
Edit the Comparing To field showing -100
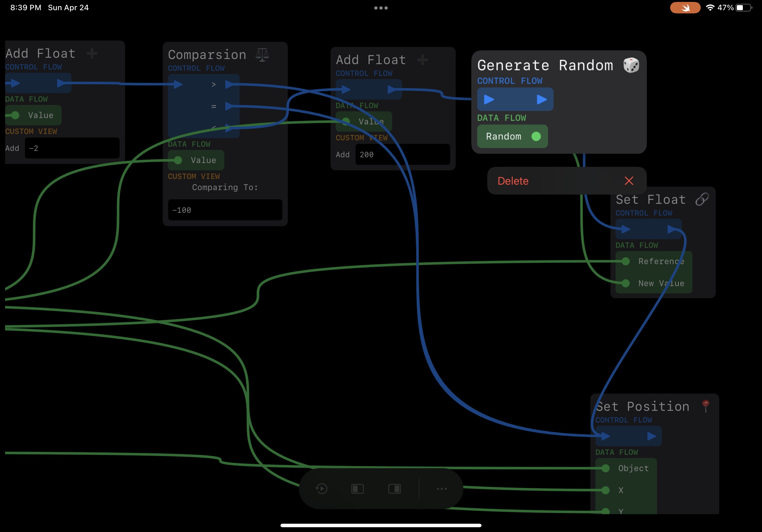[x=225, y=210]
